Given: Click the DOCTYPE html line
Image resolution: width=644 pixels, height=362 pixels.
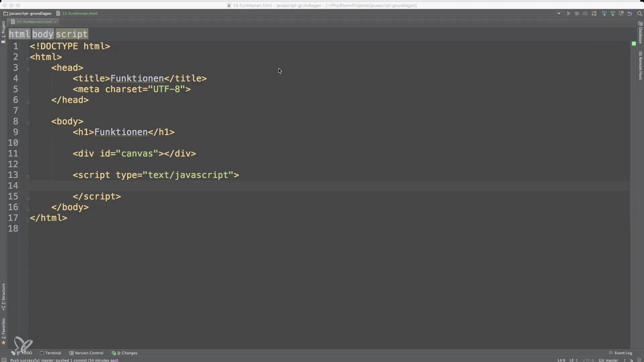Looking at the screenshot, I should 70,46.
